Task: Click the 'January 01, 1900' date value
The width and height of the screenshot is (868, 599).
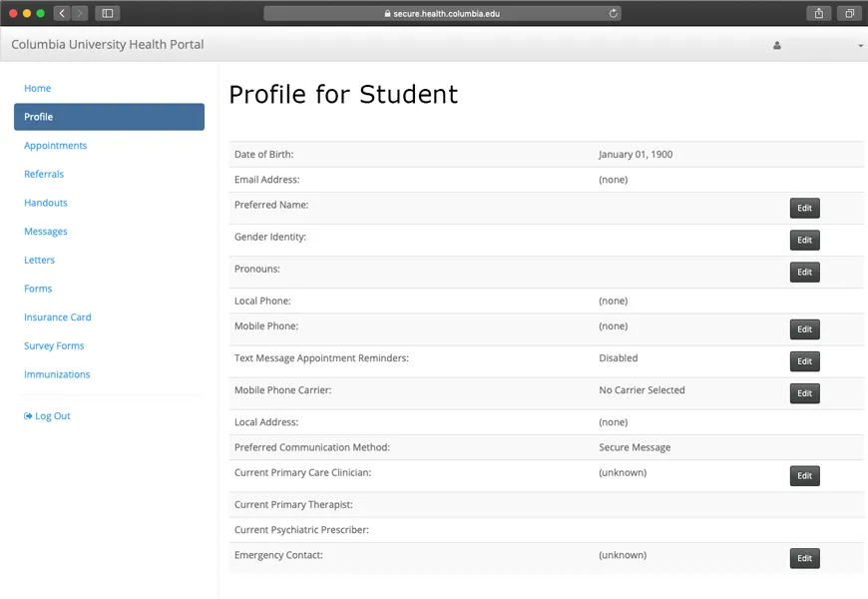Action: pos(636,155)
